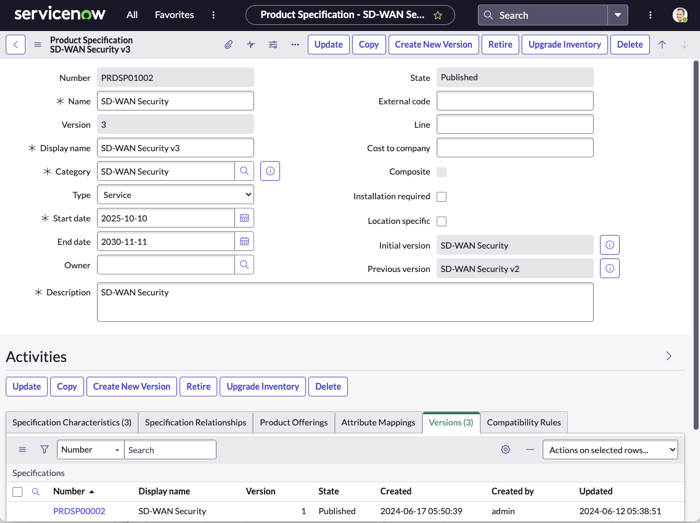This screenshot has height=523, width=700.
Task: Switch to Compatibility Rules tab
Action: [x=524, y=422]
